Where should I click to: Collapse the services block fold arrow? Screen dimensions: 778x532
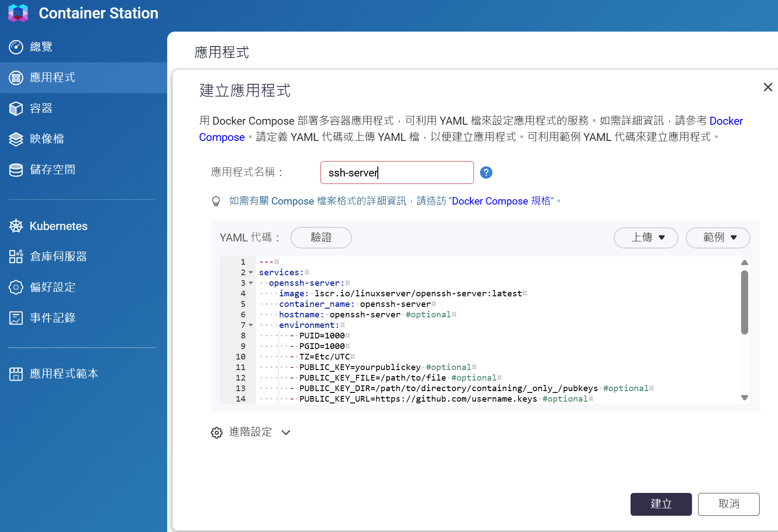[x=251, y=273]
